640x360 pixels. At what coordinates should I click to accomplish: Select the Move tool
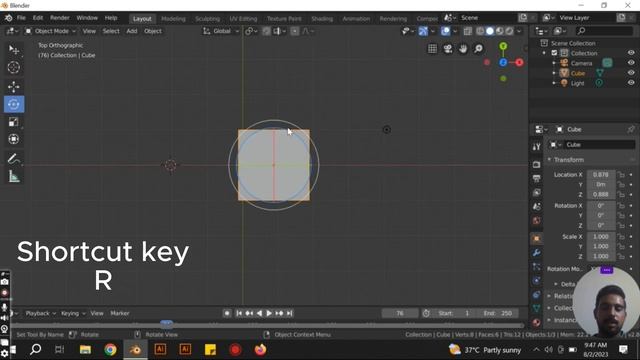(x=14, y=87)
